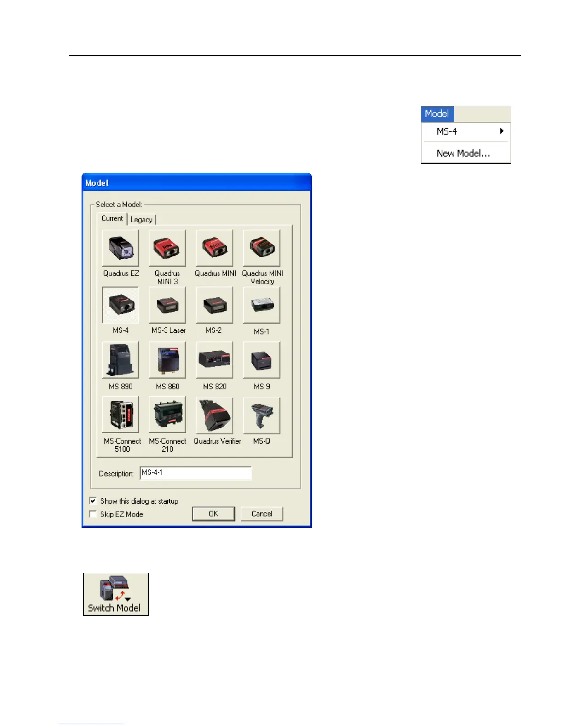Disable Show this dialog at startup
The image size is (563, 728).
[x=93, y=501]
